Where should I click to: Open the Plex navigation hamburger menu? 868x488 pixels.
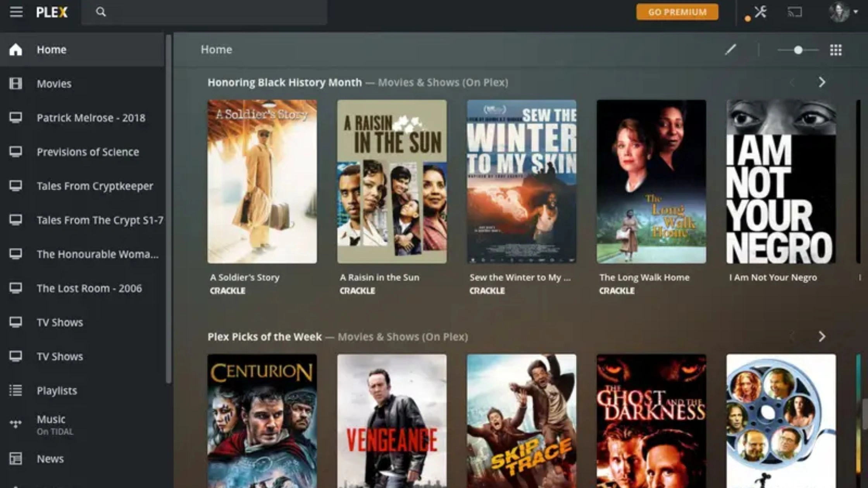coord(15,12)
